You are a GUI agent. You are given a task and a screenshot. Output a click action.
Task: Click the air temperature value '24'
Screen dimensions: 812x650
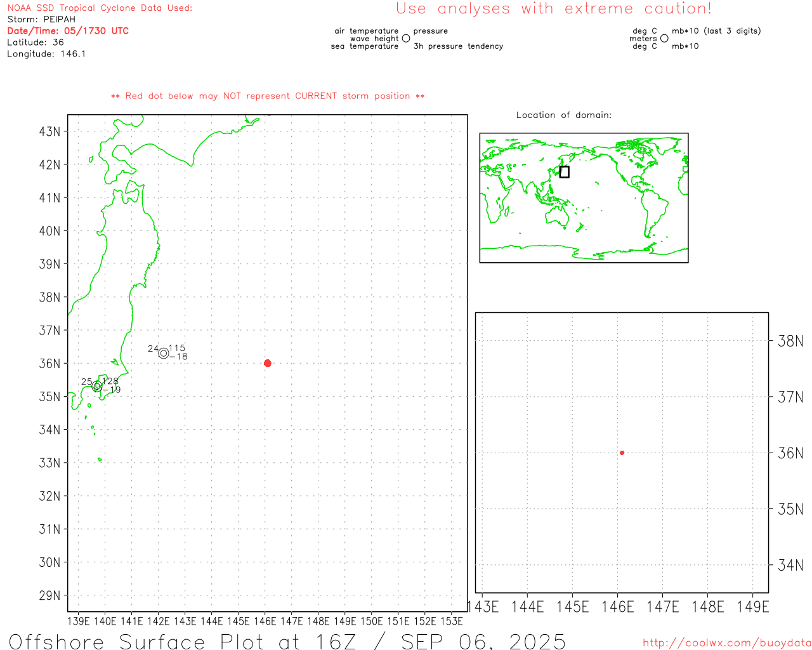[x=153, y=348]
